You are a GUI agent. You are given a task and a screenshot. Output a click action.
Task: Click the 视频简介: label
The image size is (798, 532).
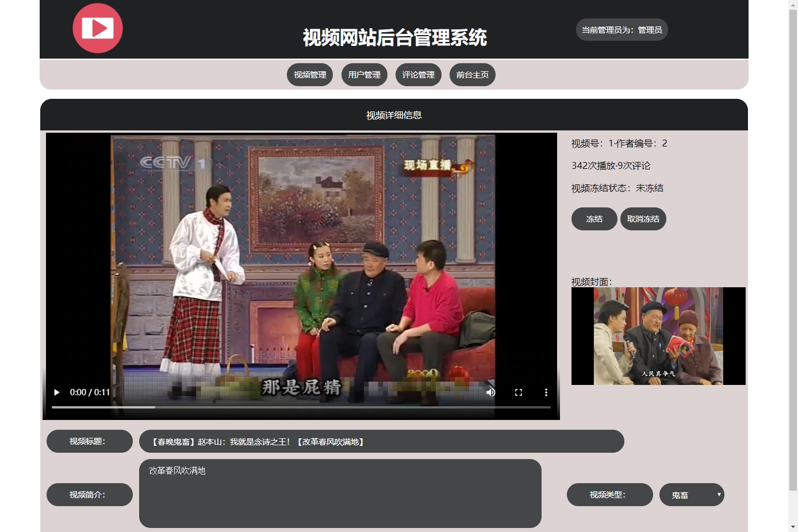(90, 495)
